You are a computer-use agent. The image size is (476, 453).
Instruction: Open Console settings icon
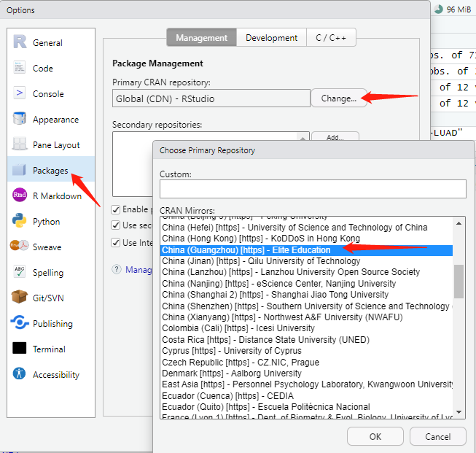coord(20,93)
